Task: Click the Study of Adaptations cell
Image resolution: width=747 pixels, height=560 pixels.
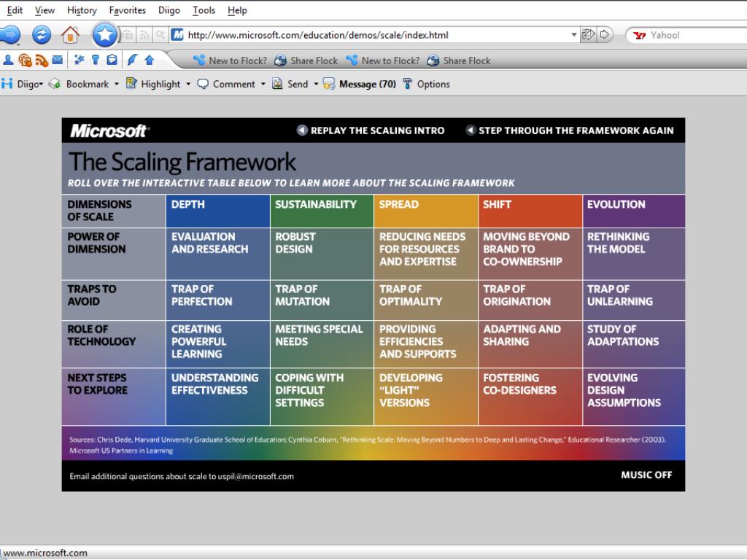Action: 634,344
